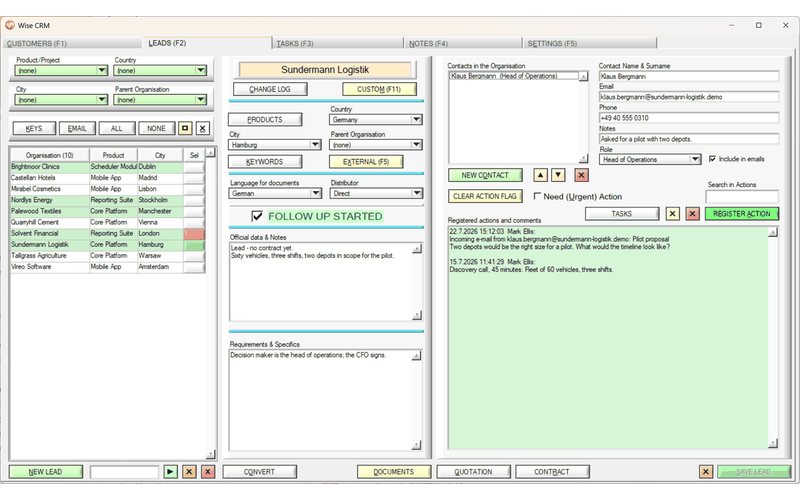800x500 pixels.
Task: Open the DOCUMENTS button
Action: (x=394, y=471)
